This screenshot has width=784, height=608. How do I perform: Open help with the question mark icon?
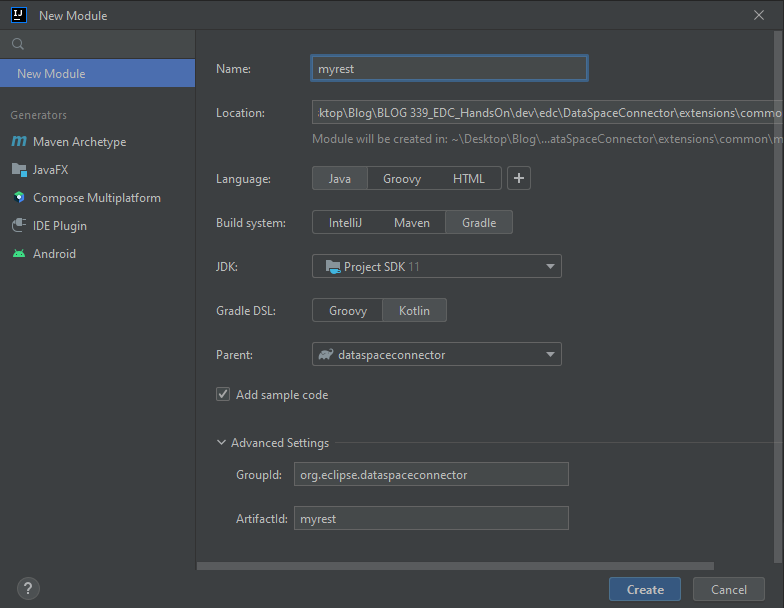pos(28,588)
